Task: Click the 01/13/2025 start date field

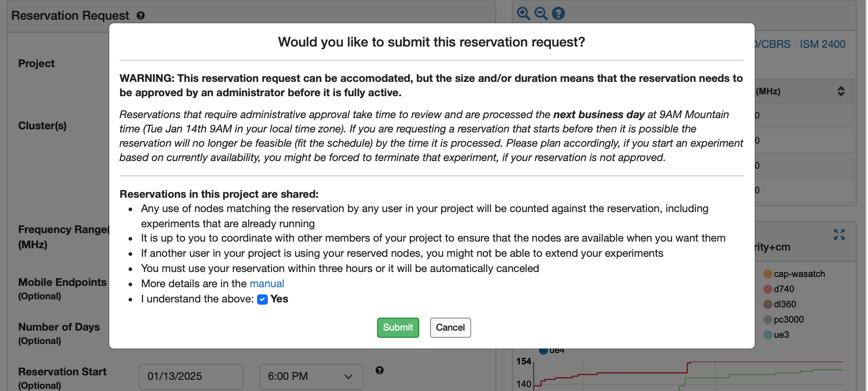Action: 191,376
